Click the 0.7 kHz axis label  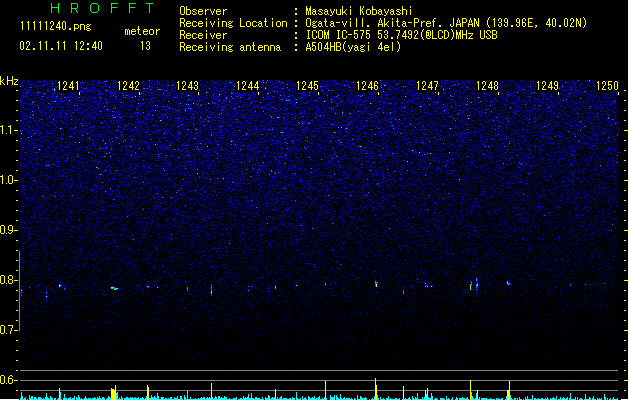click(x=8, y=330)
